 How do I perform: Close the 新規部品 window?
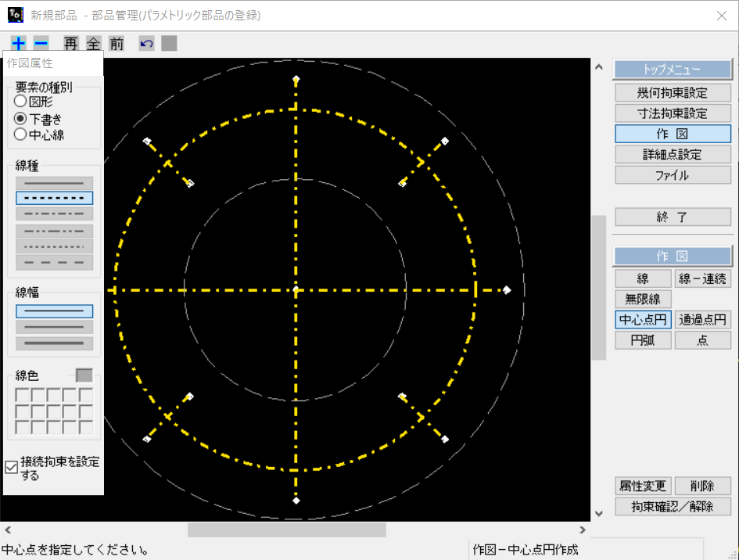click(x=721, y=16)
